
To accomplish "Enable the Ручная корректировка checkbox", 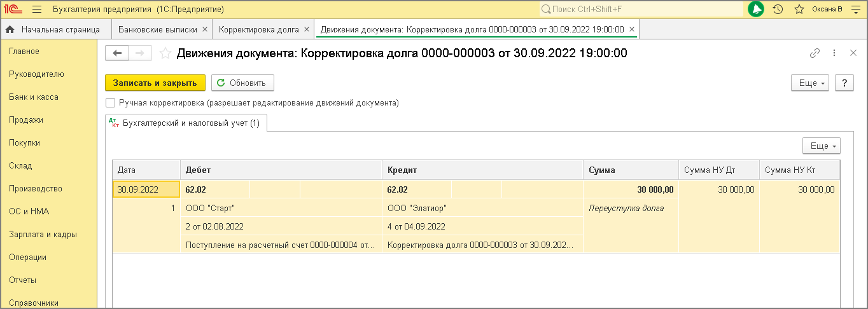I will [111, 102].
